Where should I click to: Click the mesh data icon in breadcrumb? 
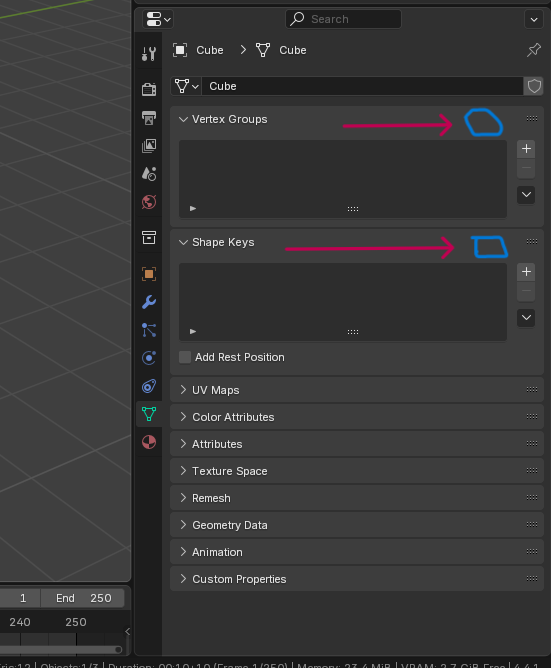263,50
